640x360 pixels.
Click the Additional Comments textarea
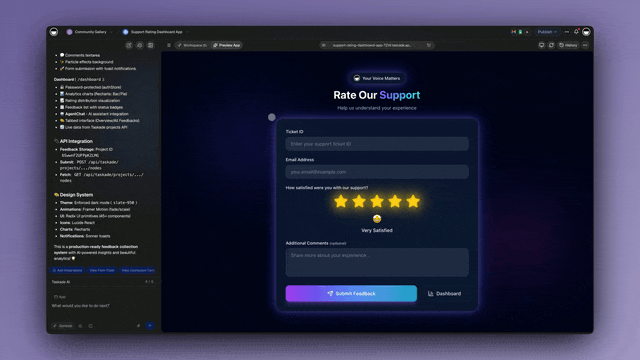click(377, 262)
